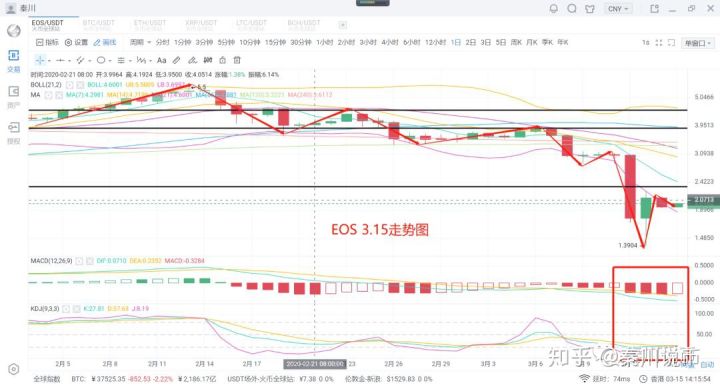The width and height of the screenshot is (720, 387).
Task: Select the 15分钟 period
Action: (275, 42)
